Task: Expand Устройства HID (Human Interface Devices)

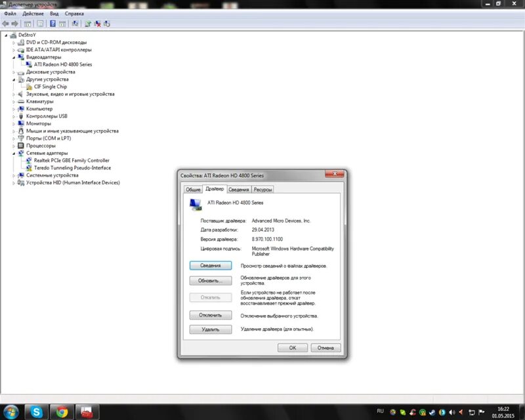Action: (x=14, y=182)
